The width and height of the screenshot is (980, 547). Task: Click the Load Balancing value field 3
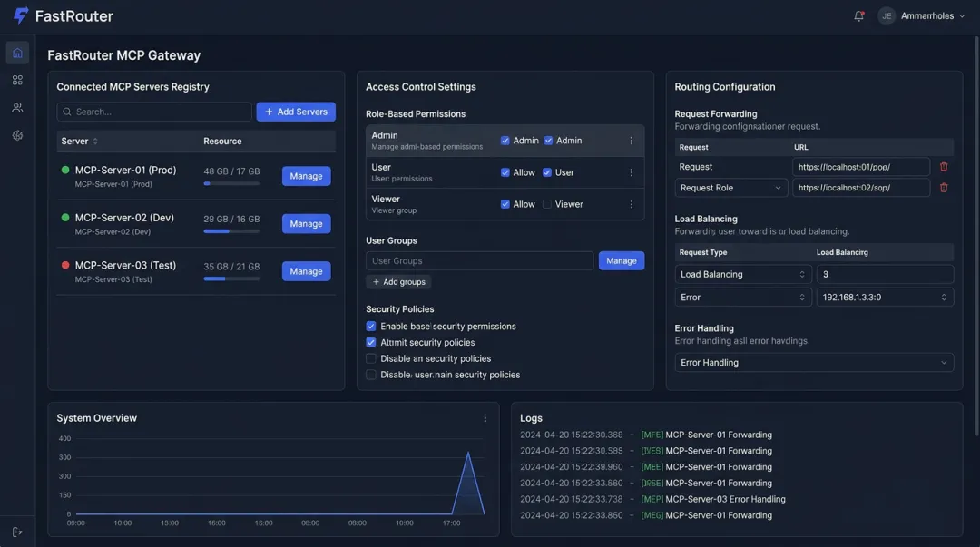(x=885, y=275)
